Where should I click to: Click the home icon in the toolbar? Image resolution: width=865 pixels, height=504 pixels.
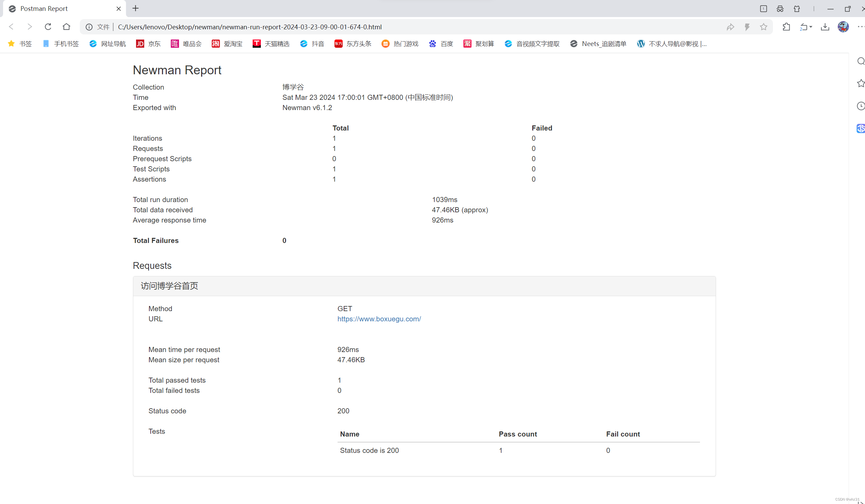click(x=66, y=27)
